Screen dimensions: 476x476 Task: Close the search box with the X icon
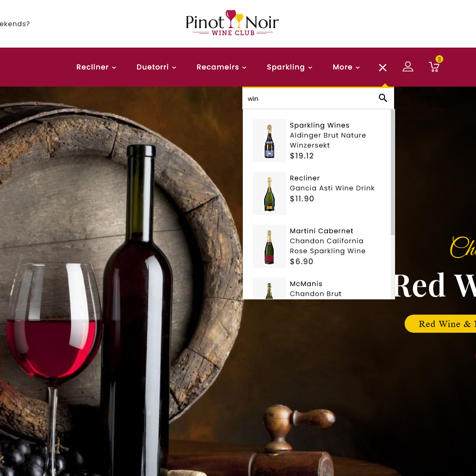point(383,68)
